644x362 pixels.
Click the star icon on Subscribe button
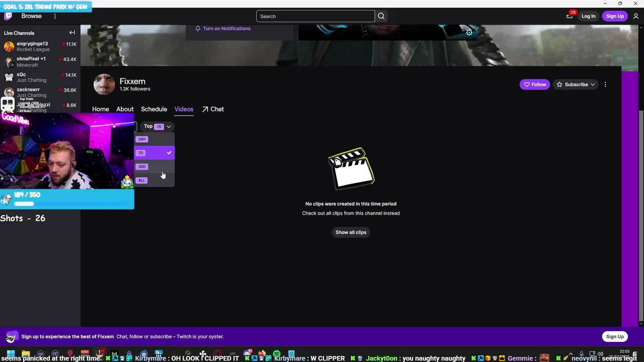tap(559, 84)
